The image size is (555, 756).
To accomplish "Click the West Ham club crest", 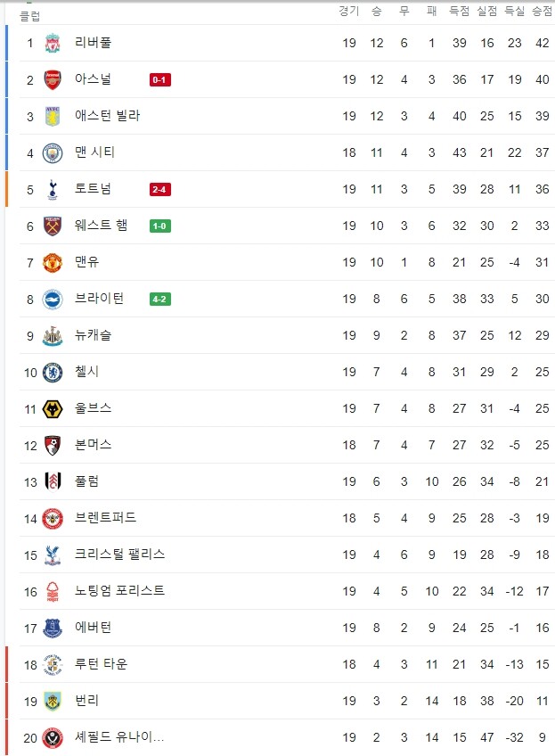I will 53,226.
